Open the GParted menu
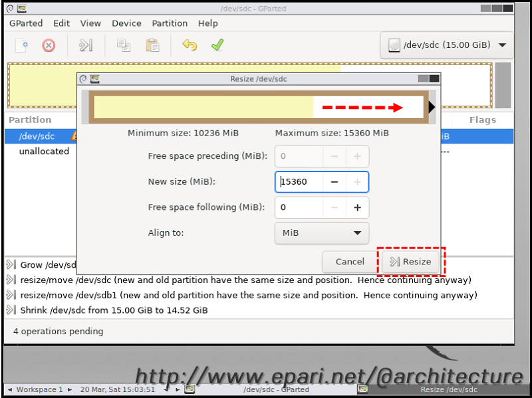Viewport: 532px width, 398px height. click(26, 23)
